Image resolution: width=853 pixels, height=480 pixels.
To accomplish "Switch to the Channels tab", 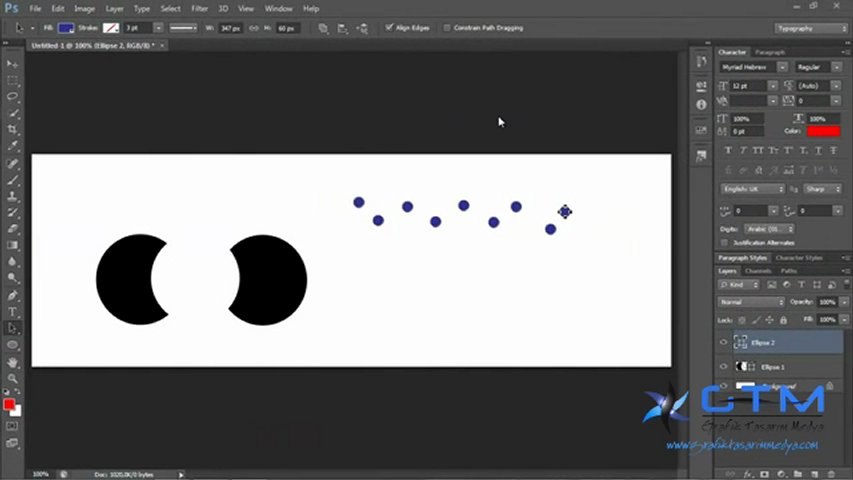I will pyautogui.click(x=758, y=271).
